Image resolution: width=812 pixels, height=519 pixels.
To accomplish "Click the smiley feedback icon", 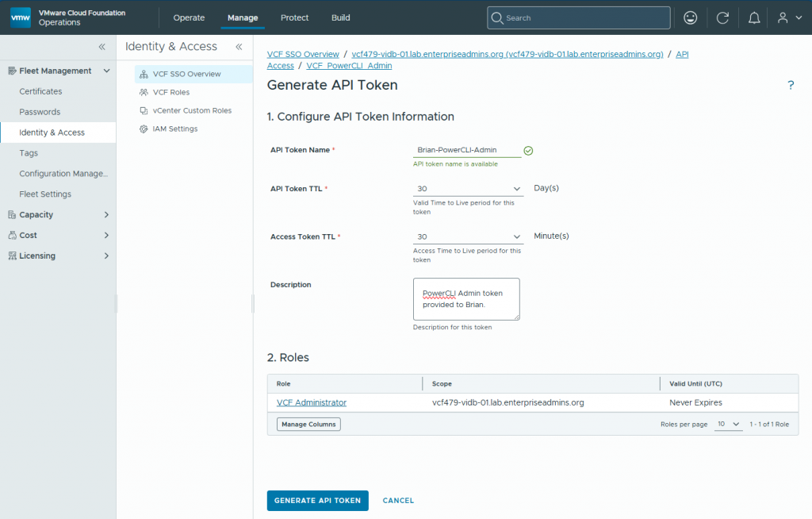I will [691, 17].
